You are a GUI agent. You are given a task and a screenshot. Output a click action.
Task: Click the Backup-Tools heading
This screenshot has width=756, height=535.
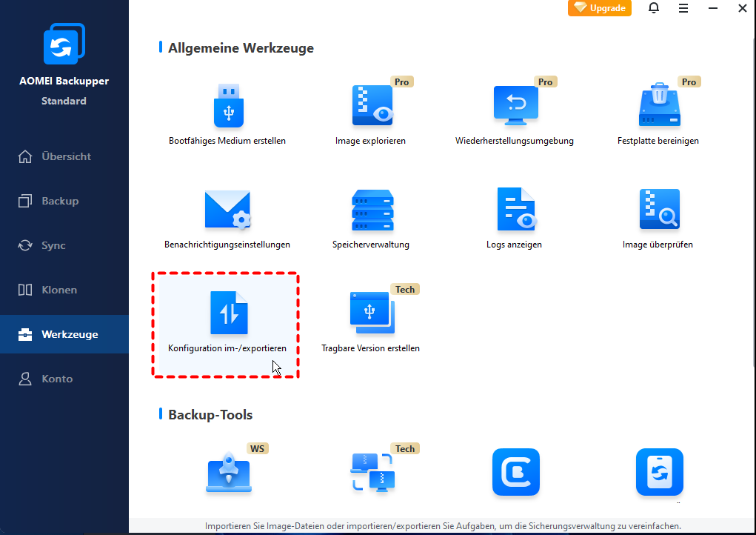tap(210, 415)
